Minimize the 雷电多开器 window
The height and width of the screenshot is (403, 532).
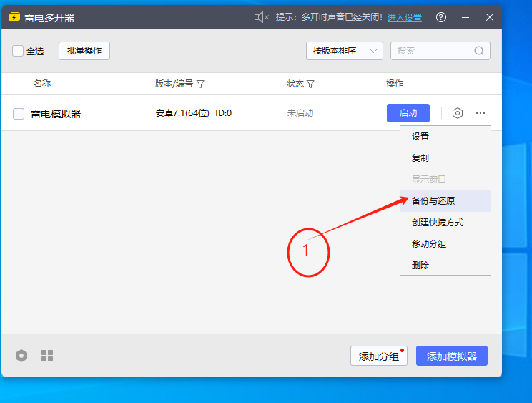(x=465, y=17)
